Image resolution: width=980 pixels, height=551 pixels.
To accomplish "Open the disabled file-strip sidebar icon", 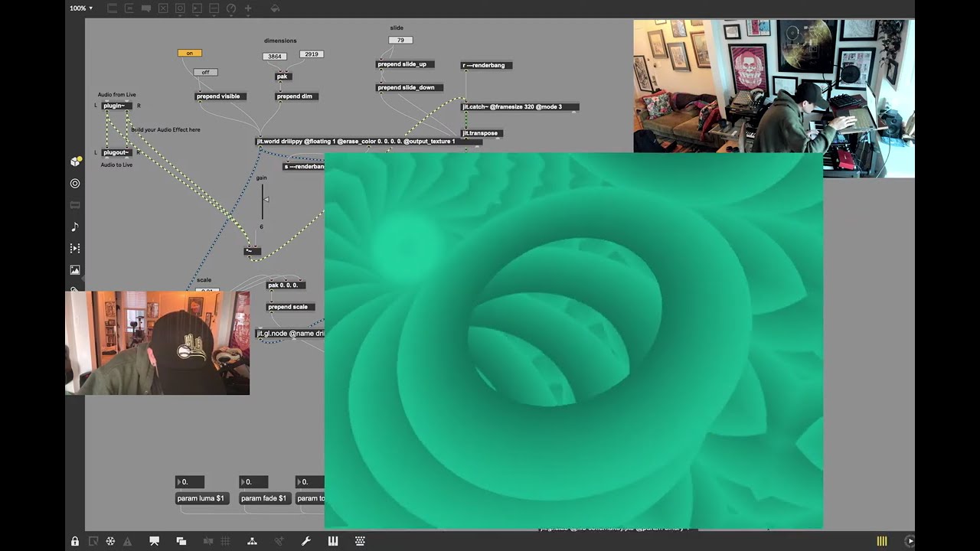I will [75, 205].
